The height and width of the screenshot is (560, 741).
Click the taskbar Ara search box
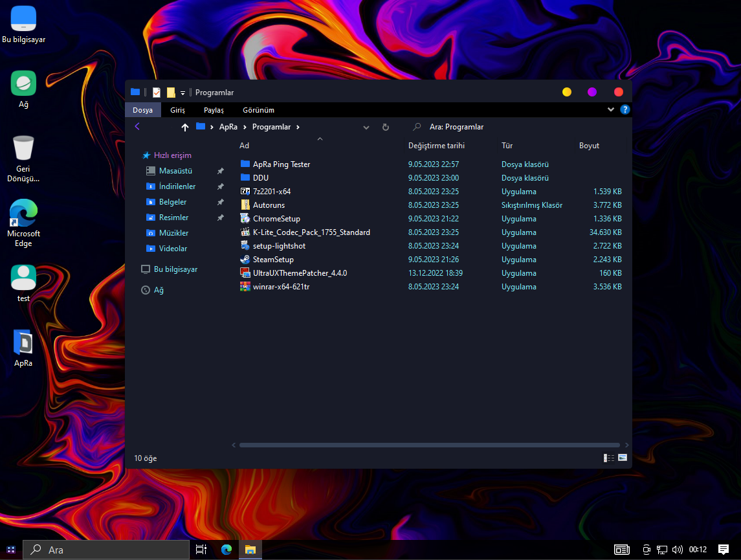(106, 550)
